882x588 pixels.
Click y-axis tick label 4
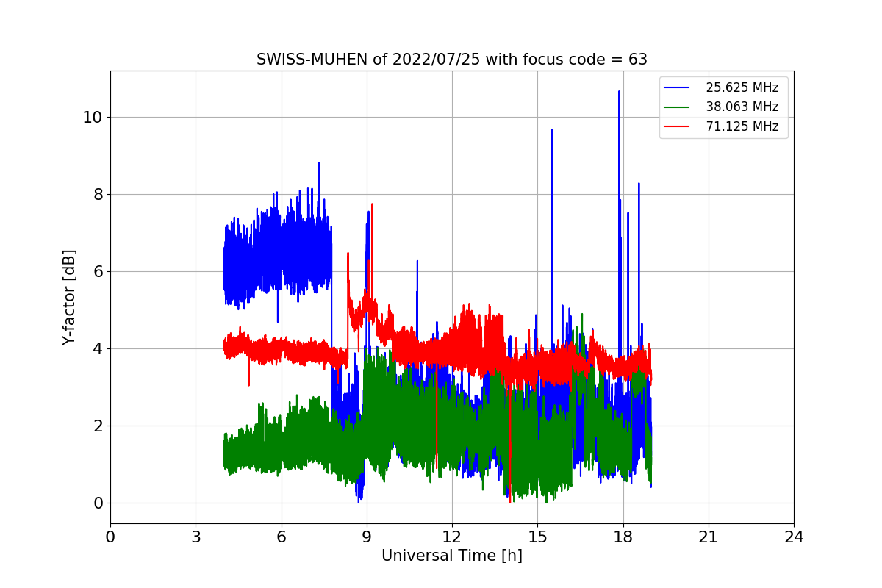(x=98, y=348)
